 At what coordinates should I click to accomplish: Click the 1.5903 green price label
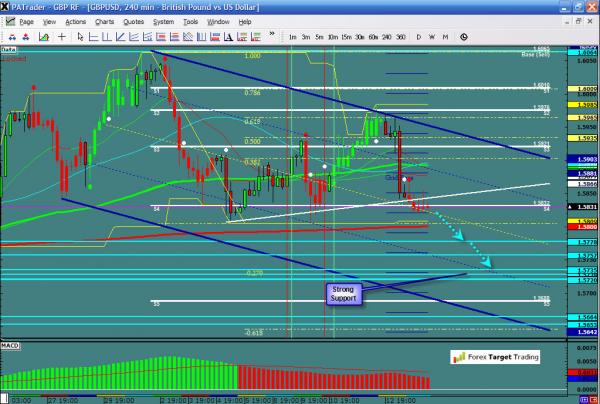tap(586, 159)
